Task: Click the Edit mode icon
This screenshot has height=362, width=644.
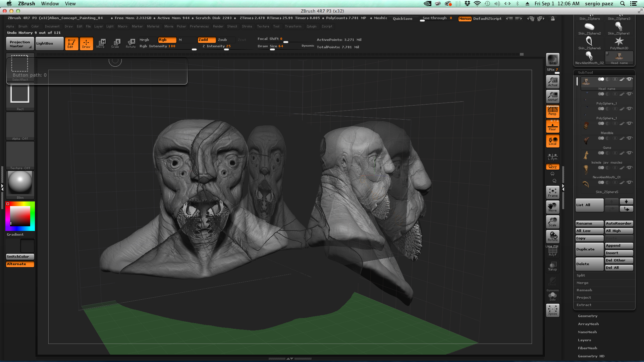Action: tap(71, 44)
